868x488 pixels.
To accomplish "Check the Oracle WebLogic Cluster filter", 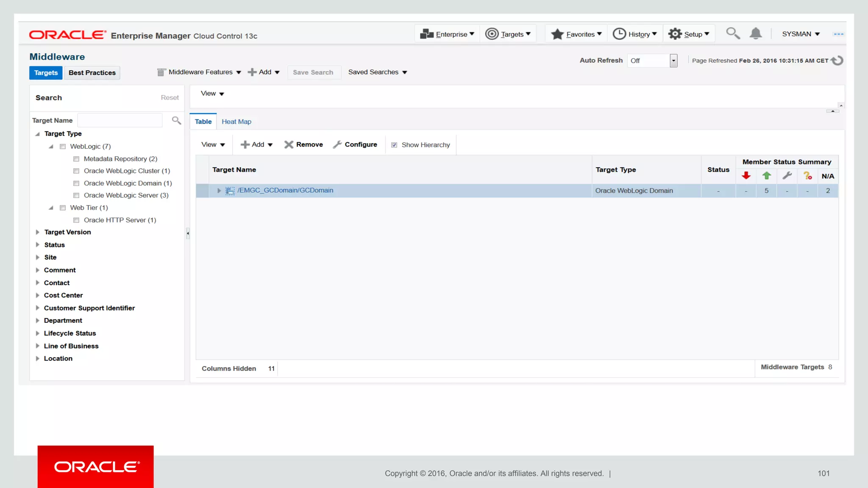I will [x=76, y=171].
